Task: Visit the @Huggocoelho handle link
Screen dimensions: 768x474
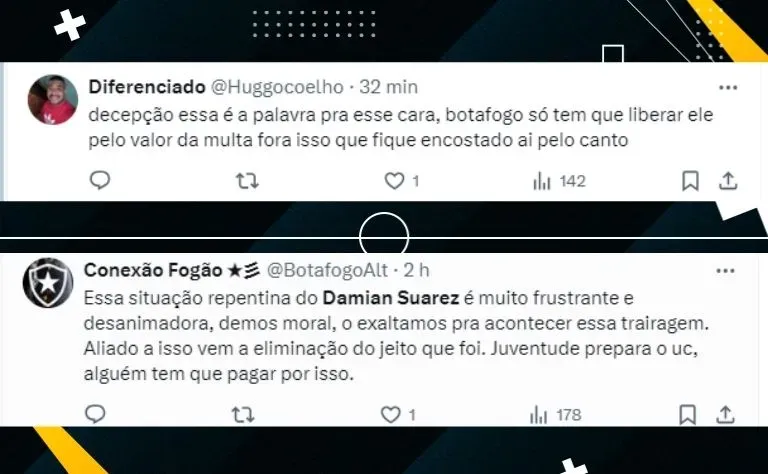Action: click(x=277, y=87)
